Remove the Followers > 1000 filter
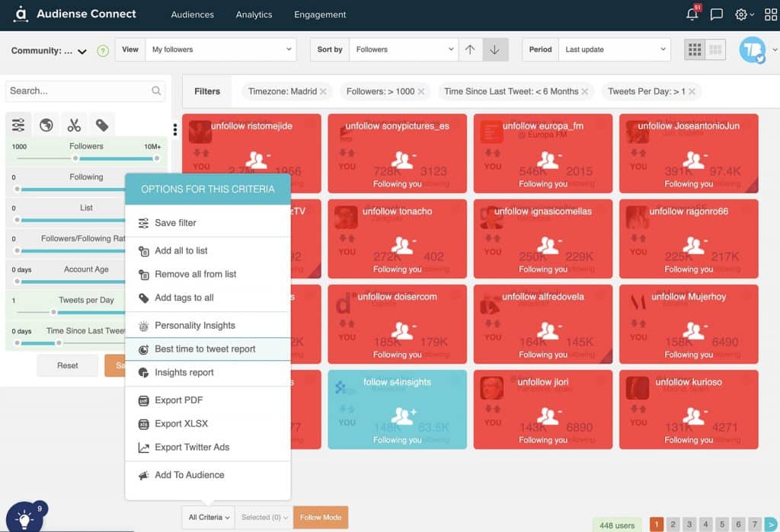 click(420, 91)
